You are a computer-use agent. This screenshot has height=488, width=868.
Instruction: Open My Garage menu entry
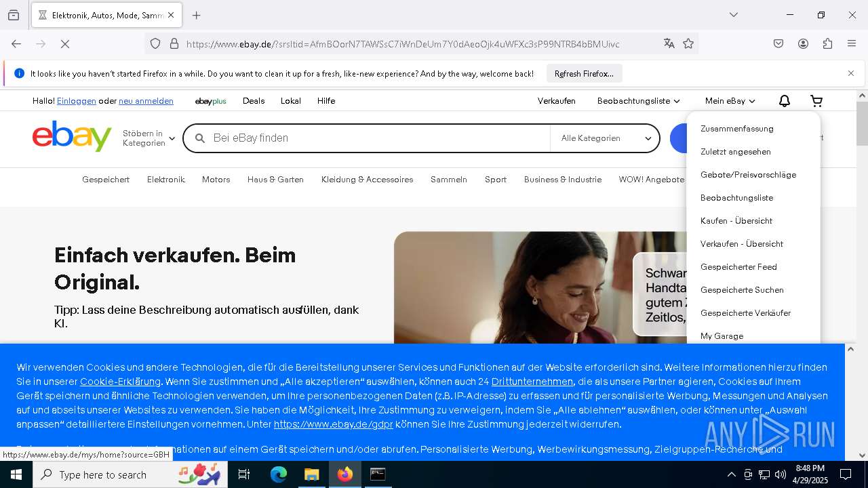[722, 336]
